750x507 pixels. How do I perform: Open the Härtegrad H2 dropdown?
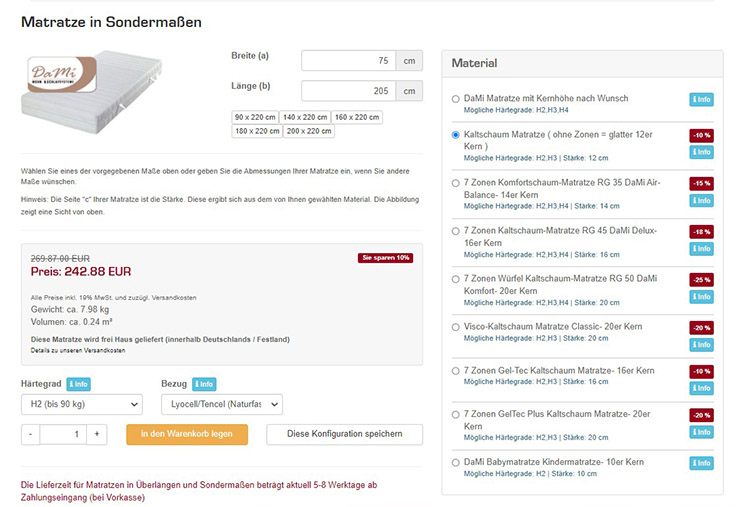[82, 404]
